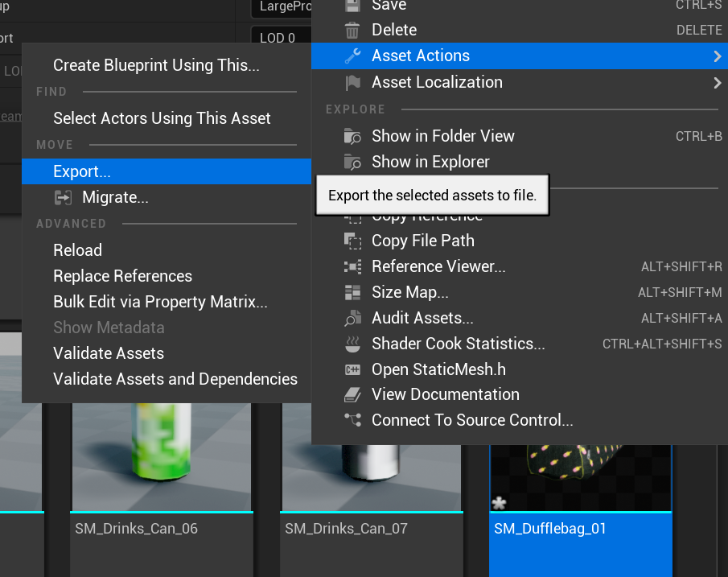This screenshot has width=728, height=577.
Task: Click the greyed Show Metadata entry
Action: 167,328
